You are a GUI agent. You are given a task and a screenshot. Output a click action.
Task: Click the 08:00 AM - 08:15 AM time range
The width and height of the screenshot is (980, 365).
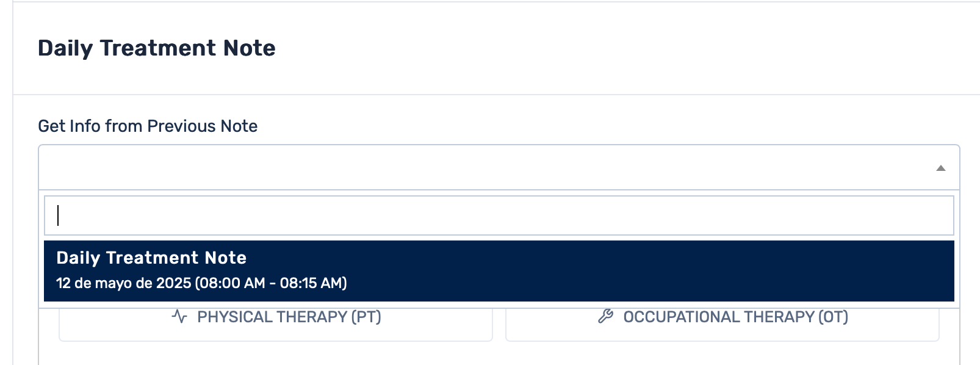[x=271, y=283]
